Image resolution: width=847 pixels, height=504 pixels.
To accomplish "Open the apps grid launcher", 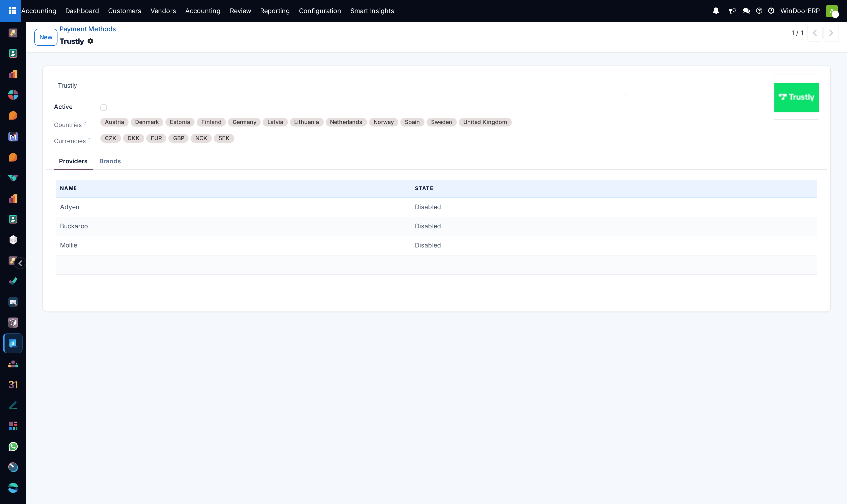I will click(13, 11).
